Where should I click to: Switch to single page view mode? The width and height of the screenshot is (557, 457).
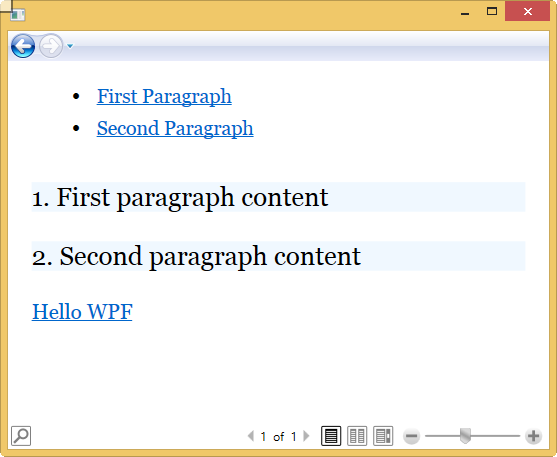pyautogui.click(x=331, y=436)
